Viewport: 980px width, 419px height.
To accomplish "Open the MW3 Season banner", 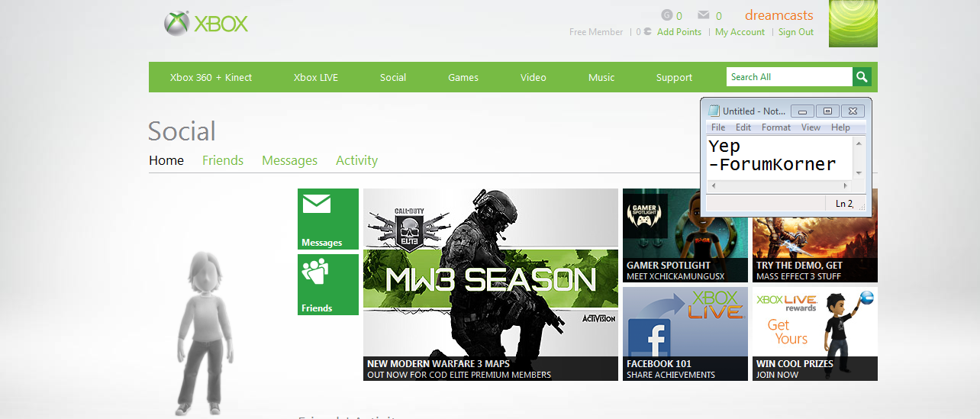I will 491,285.
